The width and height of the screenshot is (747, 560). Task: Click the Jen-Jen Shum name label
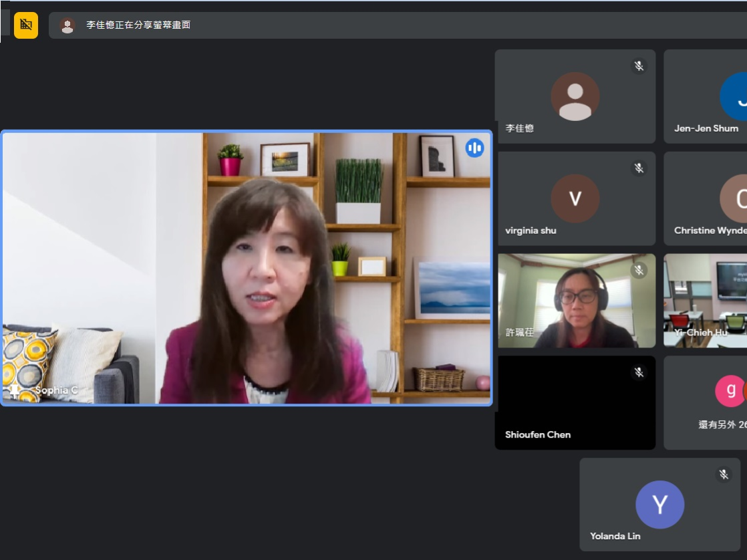(706, 128)
